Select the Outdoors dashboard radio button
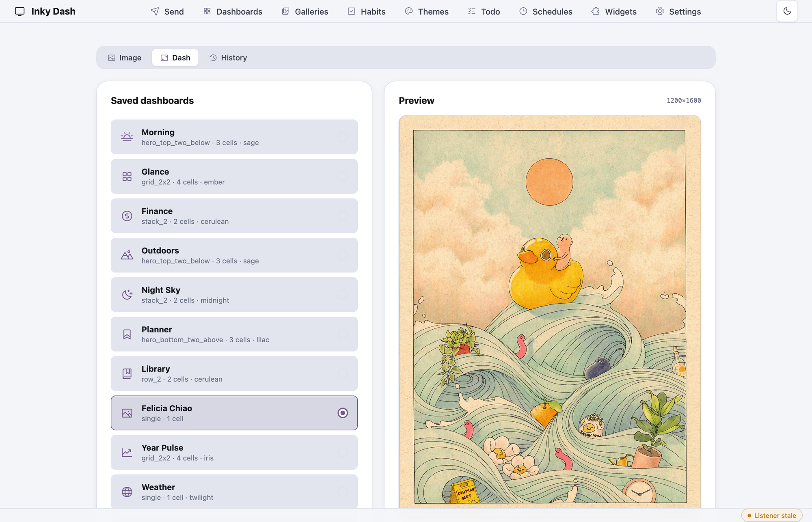 click(343, 255)
